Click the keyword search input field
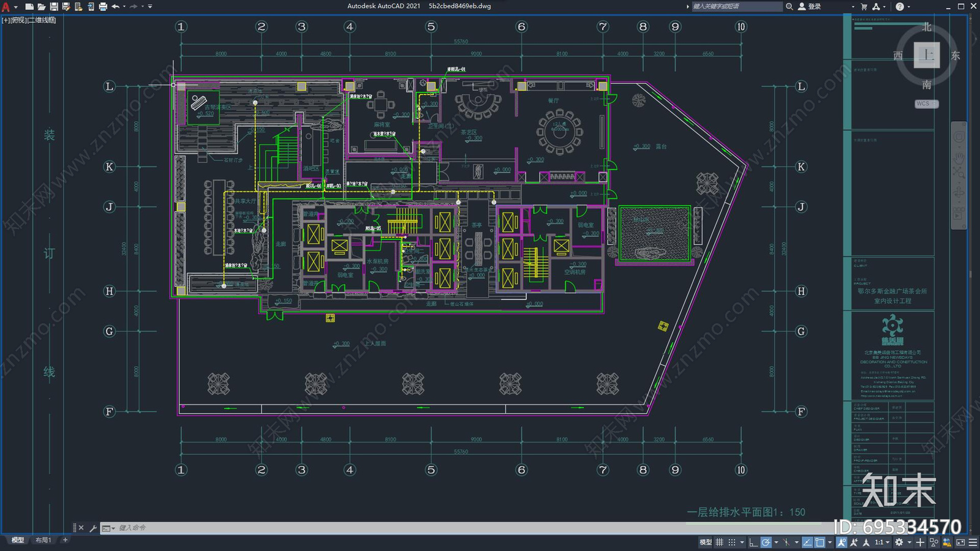 click(x=737, y=7)
